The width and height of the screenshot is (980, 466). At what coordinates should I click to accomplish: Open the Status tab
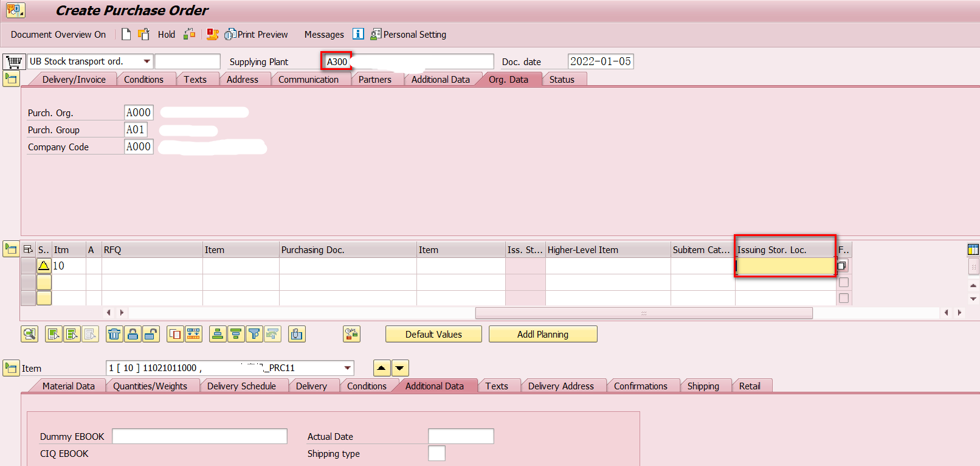pos(562,80)
